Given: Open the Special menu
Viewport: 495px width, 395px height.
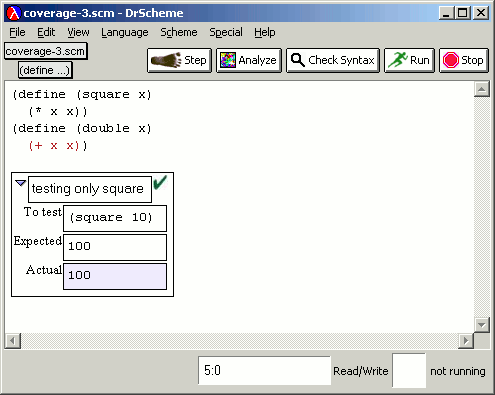Looking at the screenshot, I should coord(226,32).
